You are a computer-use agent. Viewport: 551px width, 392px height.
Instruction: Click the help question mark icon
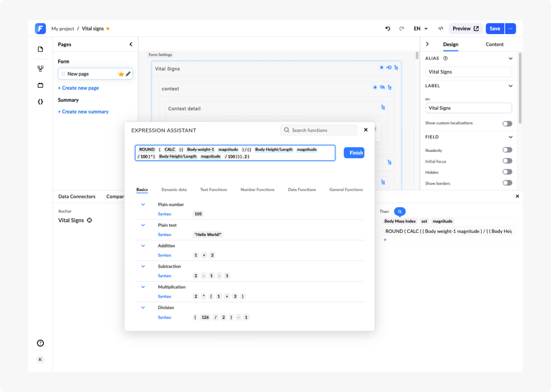(x=40, y=343)
